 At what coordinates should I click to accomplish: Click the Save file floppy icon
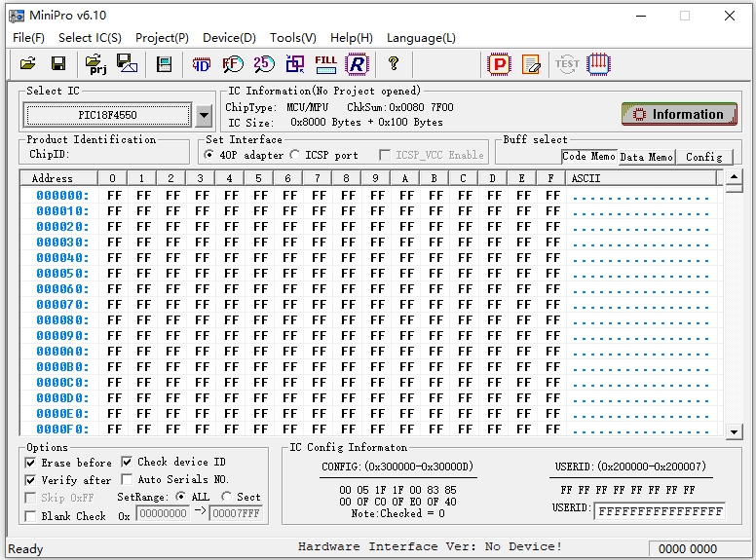(x=58, y=64)
